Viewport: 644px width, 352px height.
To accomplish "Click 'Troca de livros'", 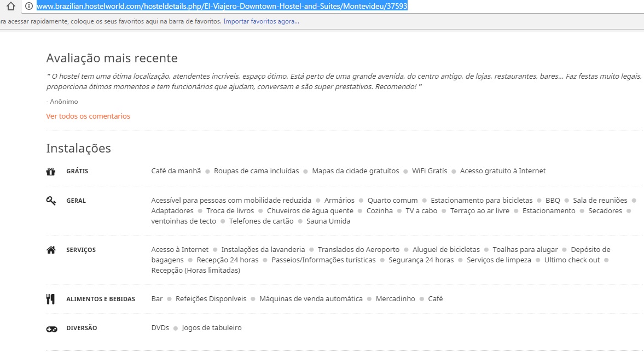I will [x=230, y=210].
